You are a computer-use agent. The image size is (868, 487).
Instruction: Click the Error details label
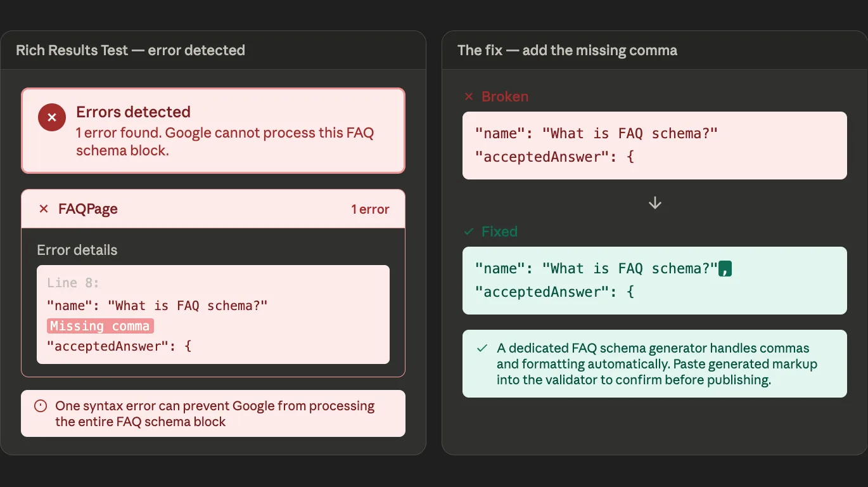77,250
